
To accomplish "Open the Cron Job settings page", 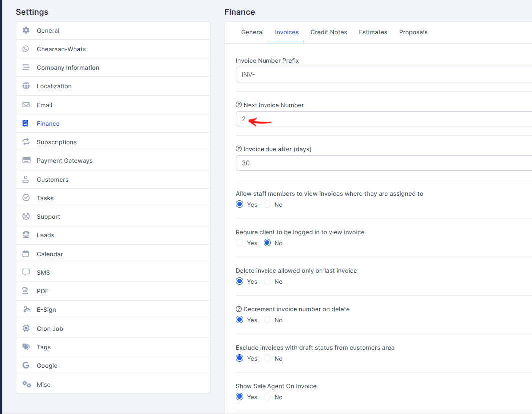I will [50, 329].
